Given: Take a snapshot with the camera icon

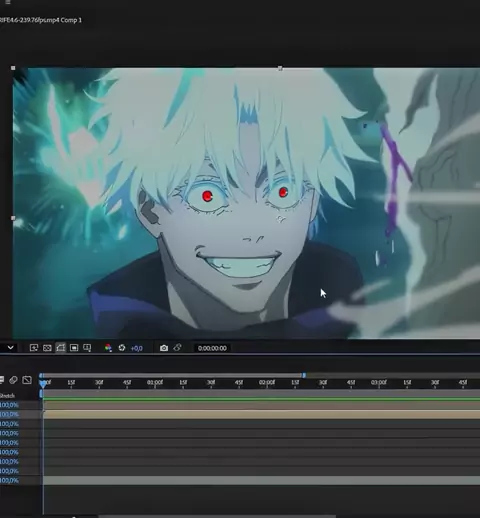Looking at the screenshot, I should coord(164,348).
